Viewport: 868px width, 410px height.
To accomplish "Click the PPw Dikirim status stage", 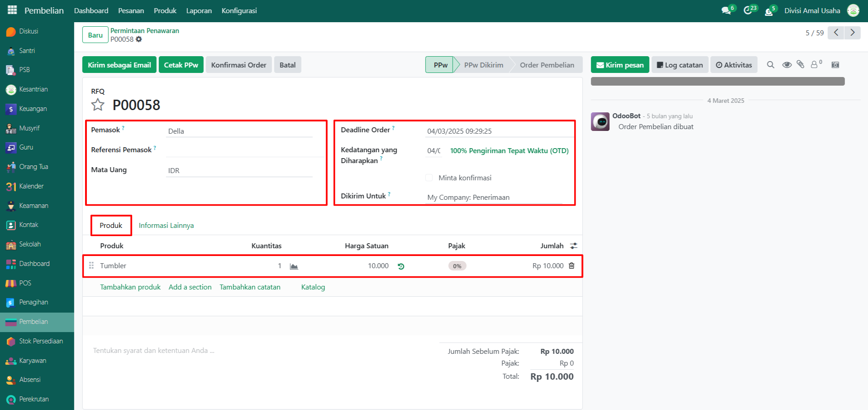I will coord(483,65).
